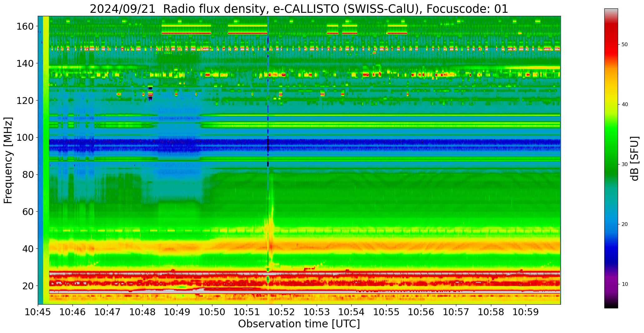Click the 10:45 time tick label
This screenshot has width=644, height=333.
point(38,312)
